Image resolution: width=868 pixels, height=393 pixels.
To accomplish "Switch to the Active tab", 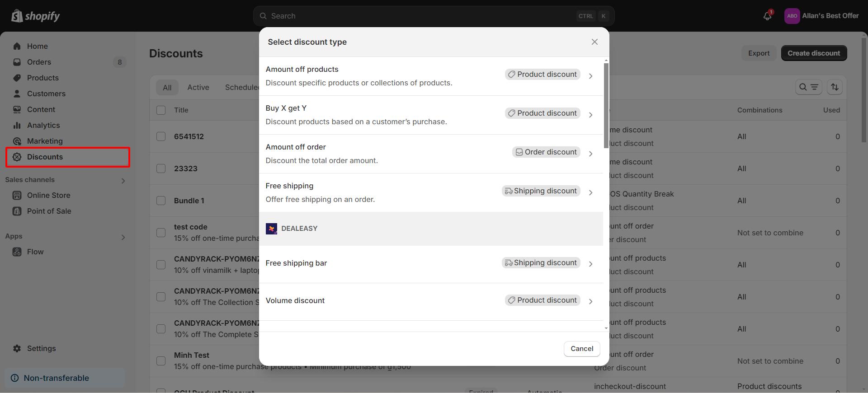I will [x=198, y=87].
